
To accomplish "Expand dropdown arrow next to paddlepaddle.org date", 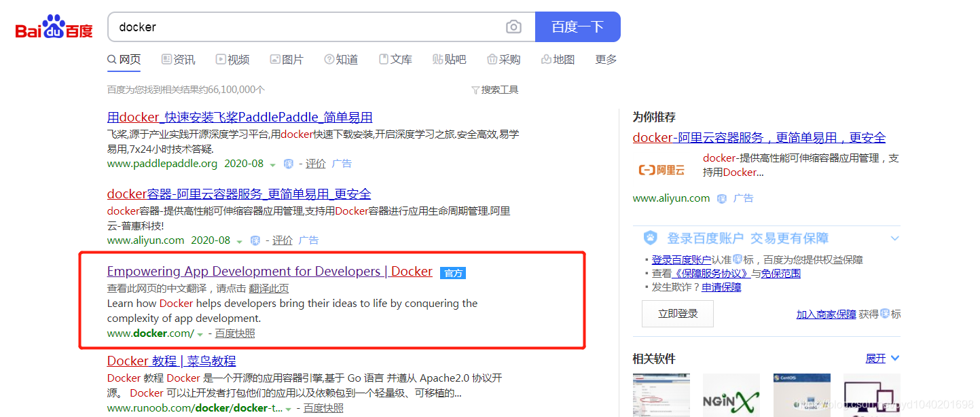I will [272, 165].
